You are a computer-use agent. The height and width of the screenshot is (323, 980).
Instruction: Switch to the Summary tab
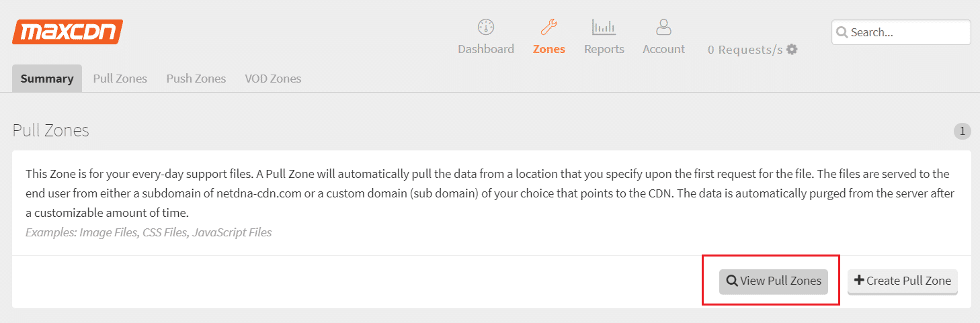(47, 79)
